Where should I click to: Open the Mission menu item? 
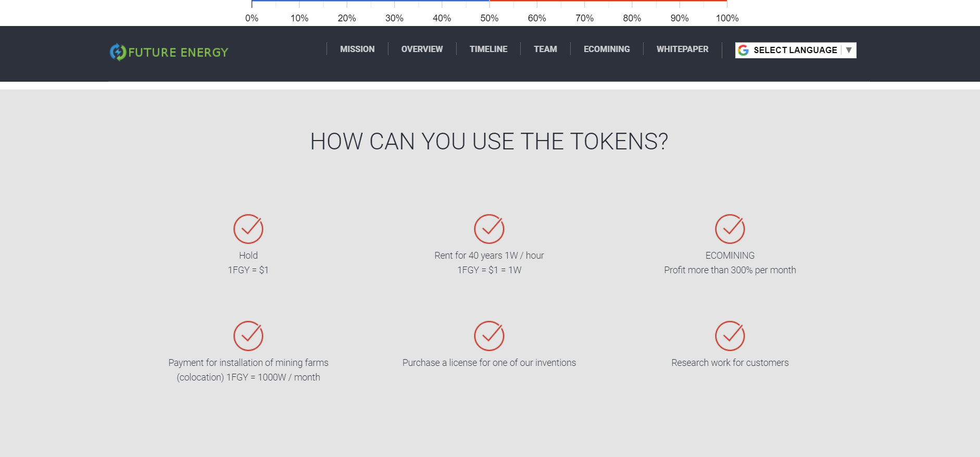tap(357, 49)
